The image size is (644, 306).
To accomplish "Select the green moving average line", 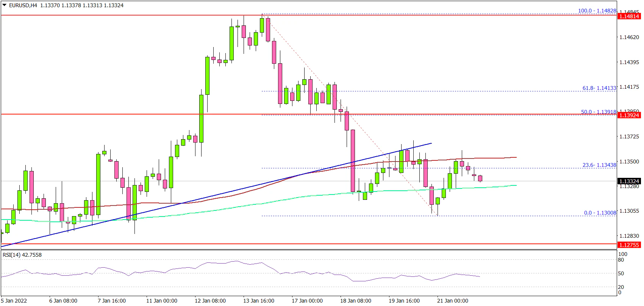I will [x=265, y=203].
